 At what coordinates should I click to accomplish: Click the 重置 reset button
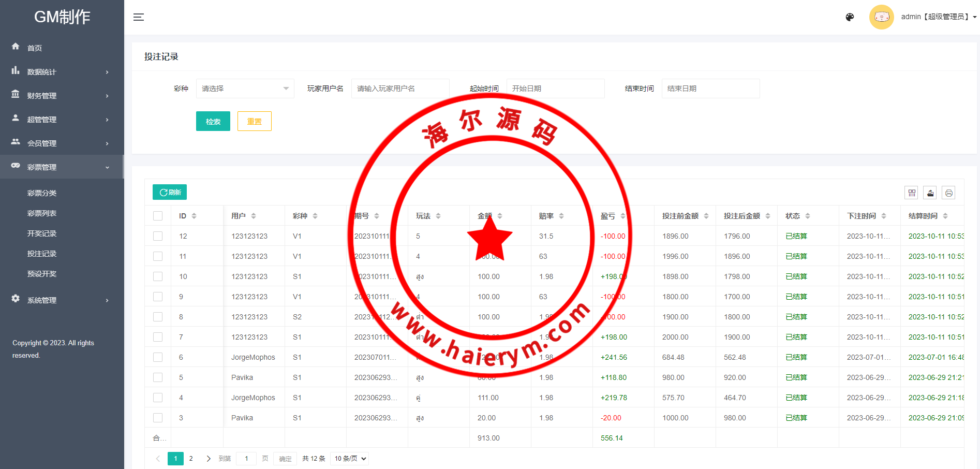point(254,121)
